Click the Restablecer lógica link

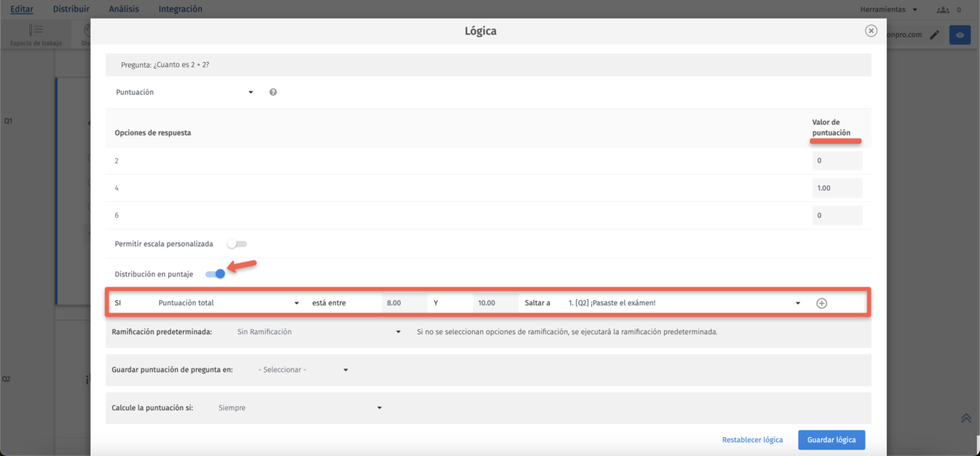752,440
